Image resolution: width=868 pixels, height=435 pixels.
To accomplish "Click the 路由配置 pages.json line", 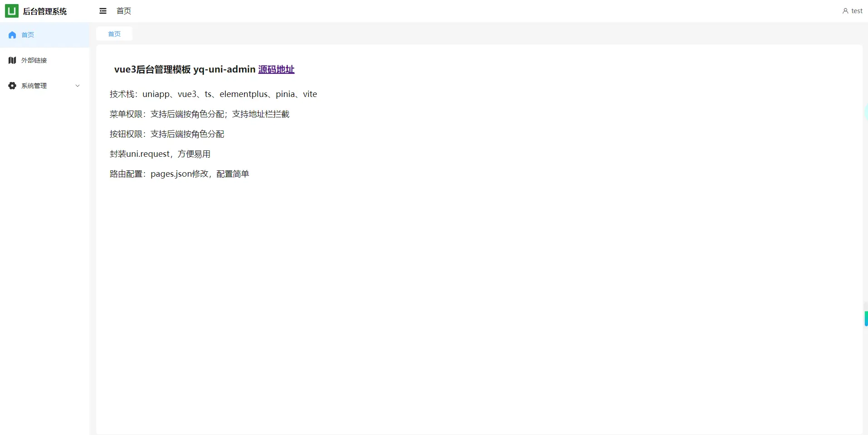I will tap(180, 174).
